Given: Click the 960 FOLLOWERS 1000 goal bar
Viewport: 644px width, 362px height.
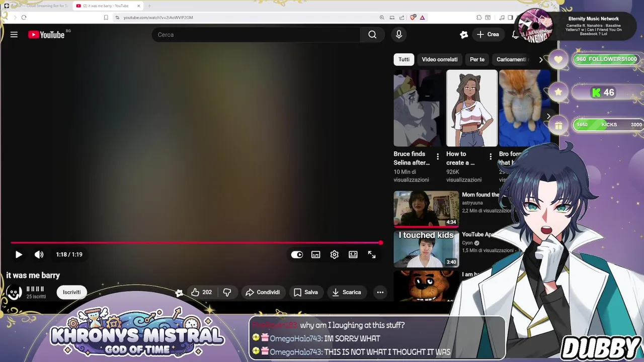Looking at the screenshot, I should click(607, 59).
